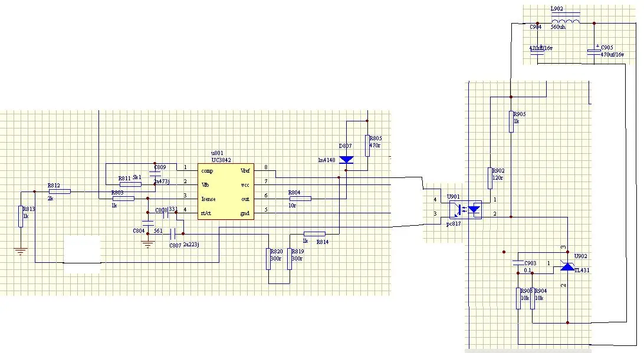The width and height of the screenshot is (644, 353).
Task: Select the D807 1n4148 diode symbol
Action: 346,160
